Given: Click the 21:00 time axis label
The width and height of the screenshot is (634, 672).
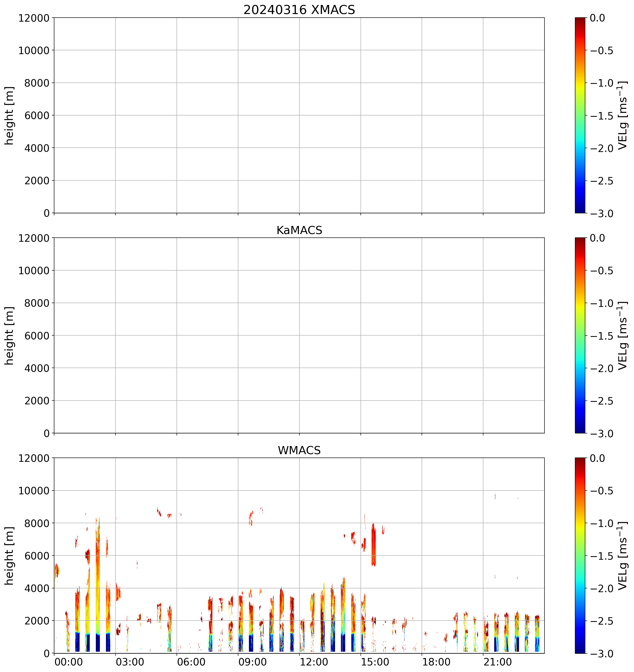Looking at the screenshot, I should tap(497, 662).
